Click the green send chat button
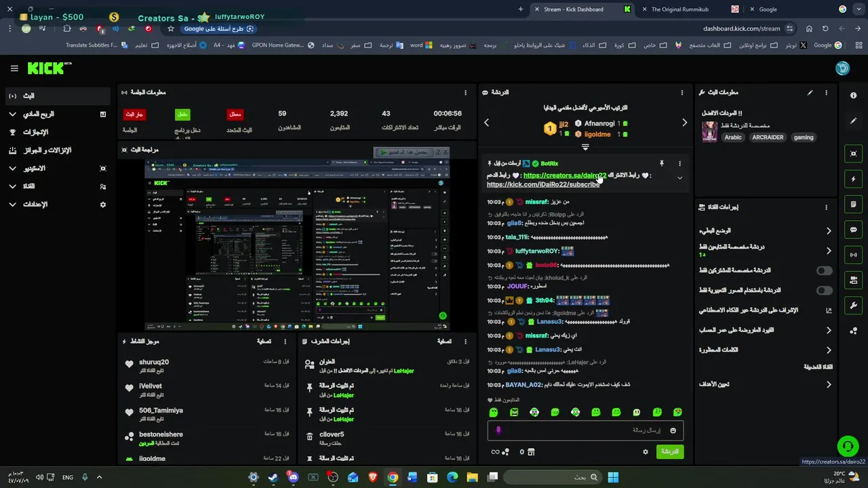The image size is (868, 488). point(670,451)
